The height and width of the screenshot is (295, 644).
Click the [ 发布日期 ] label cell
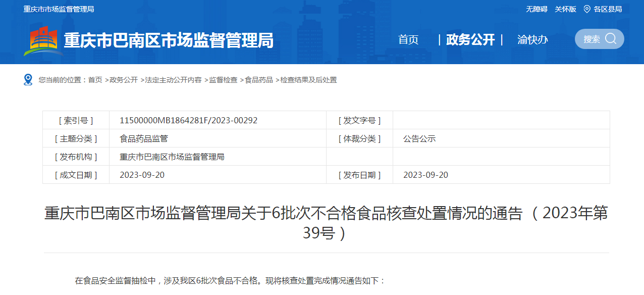[x=360, y=175]
